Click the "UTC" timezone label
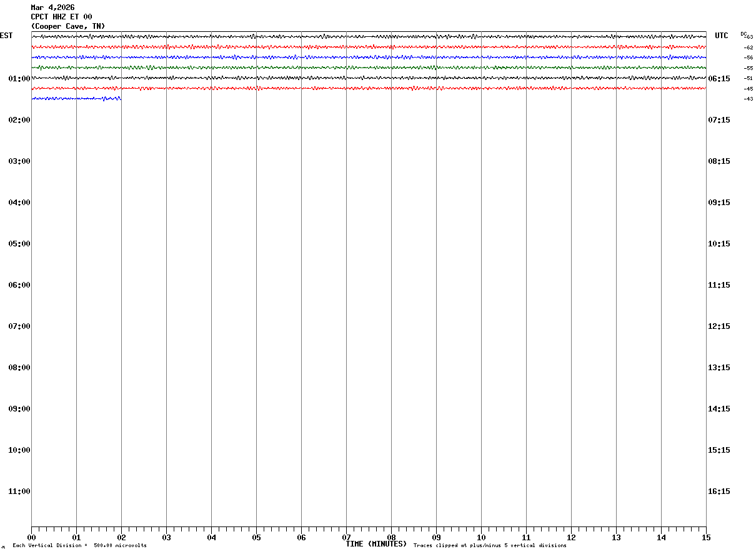Viewport: 756px width, 554px height. click(x=722, y=36)
